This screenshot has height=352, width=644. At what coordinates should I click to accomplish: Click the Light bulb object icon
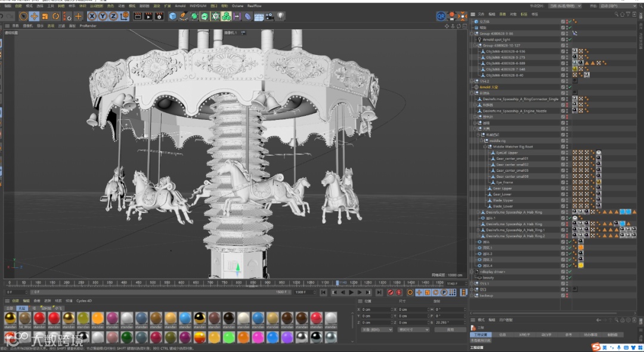click(x=280, y=16)
